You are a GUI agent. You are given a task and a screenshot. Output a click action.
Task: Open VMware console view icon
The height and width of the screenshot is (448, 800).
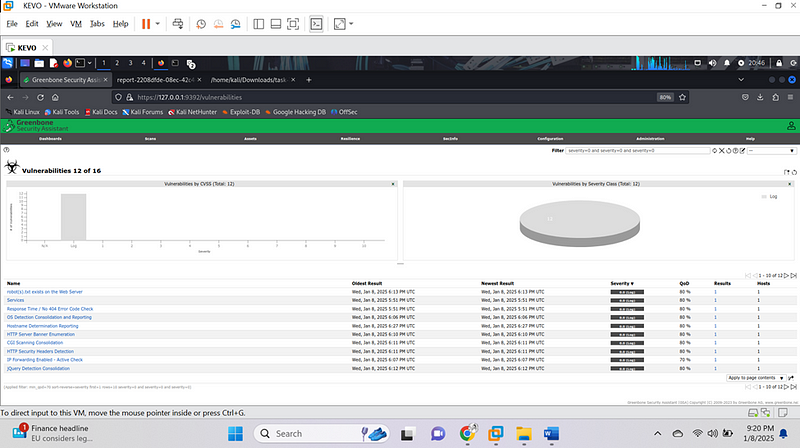[x=316, y=24]
